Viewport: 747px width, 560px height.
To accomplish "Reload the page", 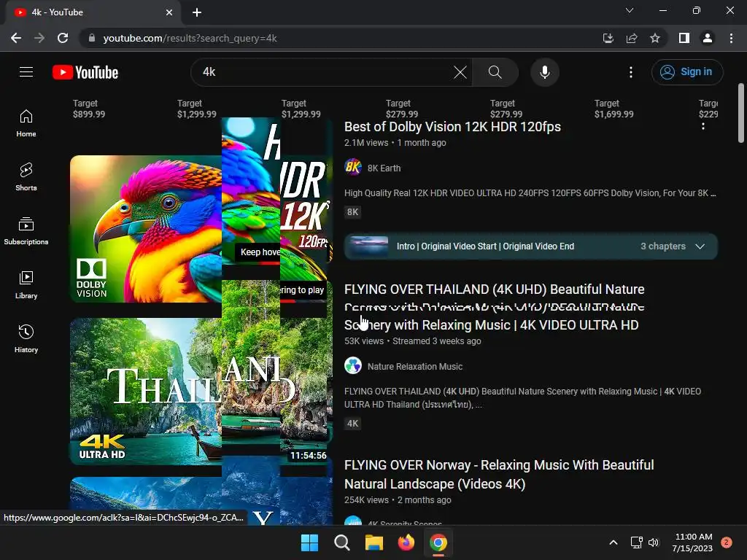I will 63,38.
